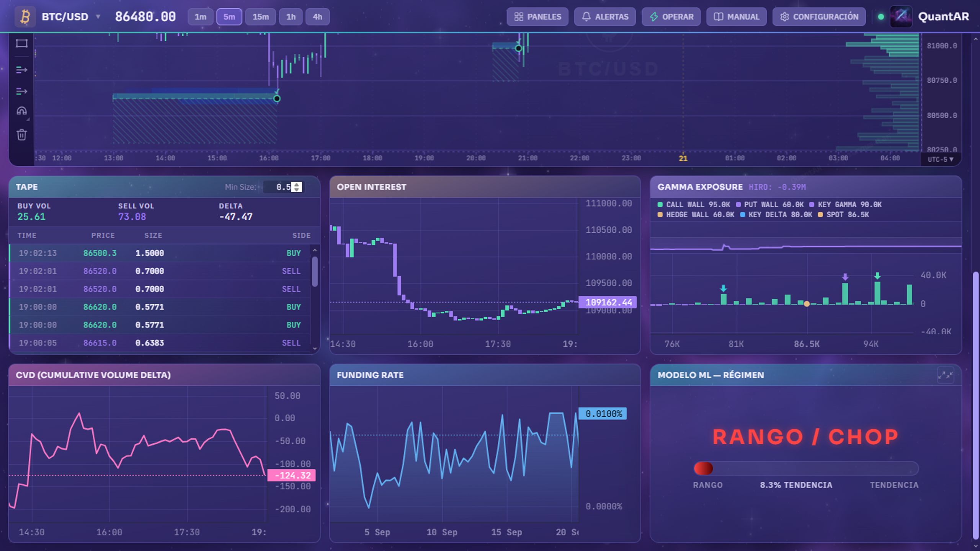Open Configuración settings
980x551 pixels.
coord(819,17)
